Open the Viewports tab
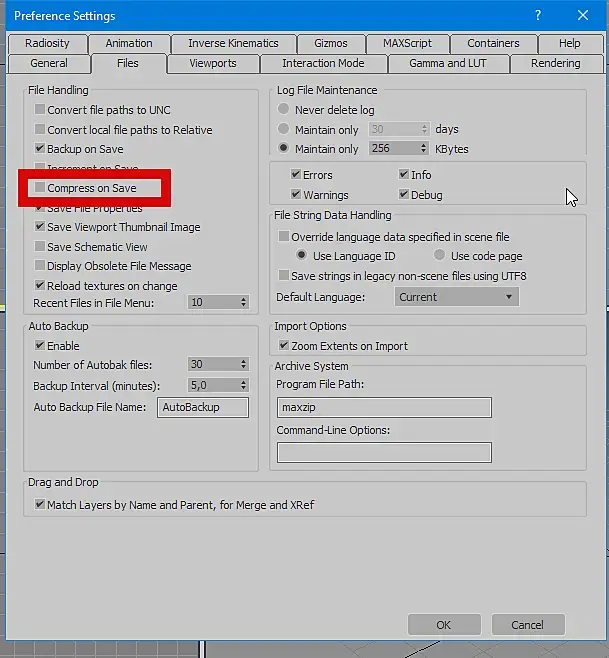Viewport: 609px width, 658px height. pyautogui.click(x=213, y=63)
